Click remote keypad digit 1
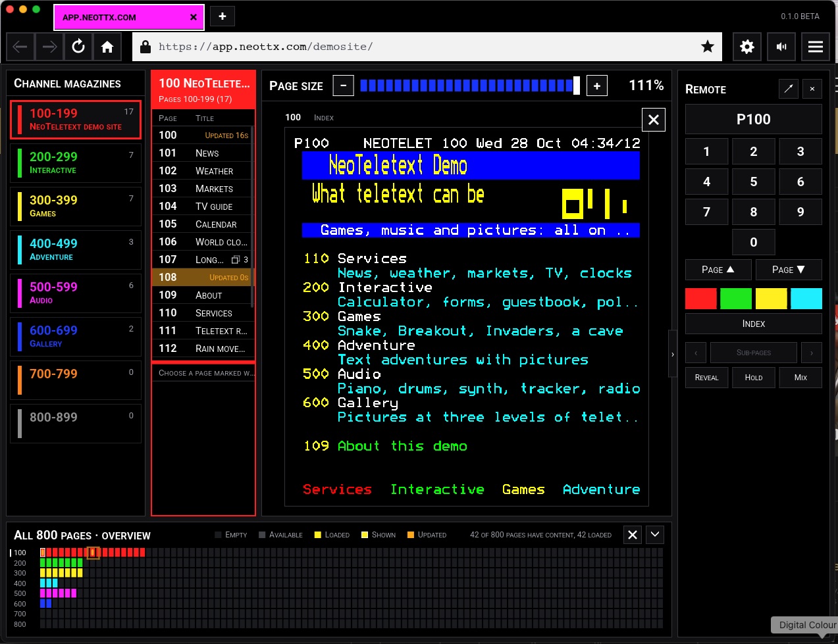This screenshot has height=644, width=838. point(706,151)
